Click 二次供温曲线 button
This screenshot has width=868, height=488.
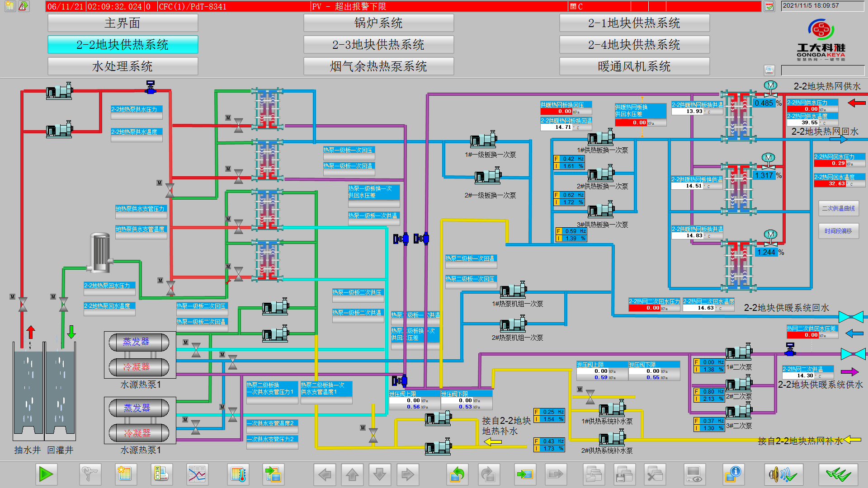point(838,208)
